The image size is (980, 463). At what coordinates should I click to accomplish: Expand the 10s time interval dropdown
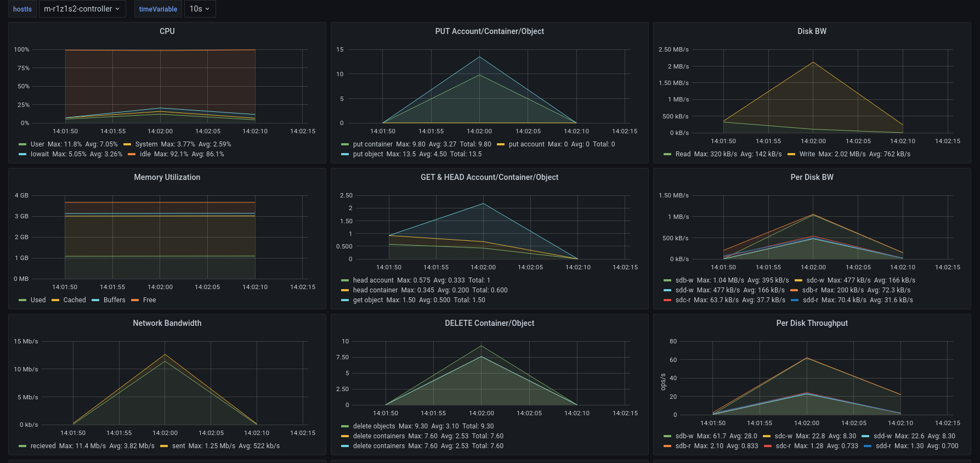200,9
